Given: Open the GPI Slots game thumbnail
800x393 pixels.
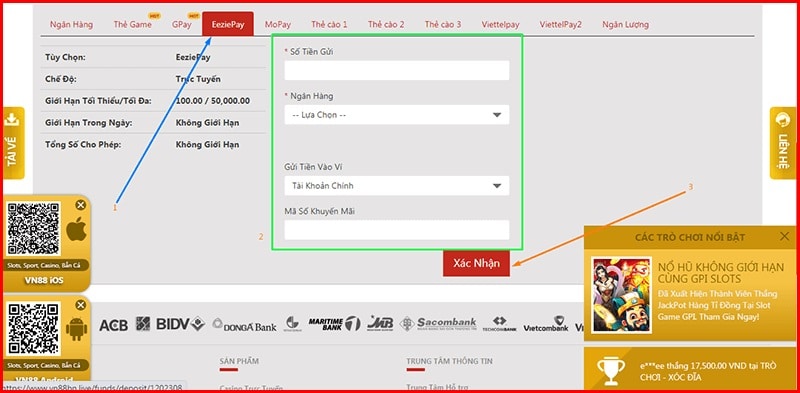Looking at the screenshot, I should (x=621, y=295).
